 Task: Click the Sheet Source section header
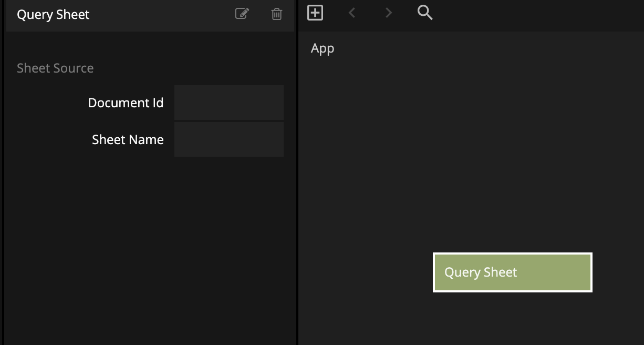[x=55, y=68]
